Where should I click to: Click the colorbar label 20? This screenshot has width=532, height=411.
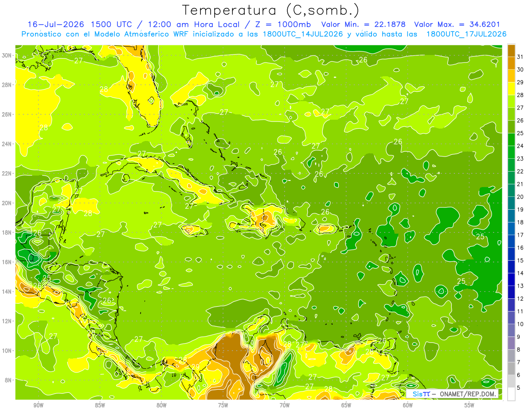pyautogui.click(x=520, y=197)
